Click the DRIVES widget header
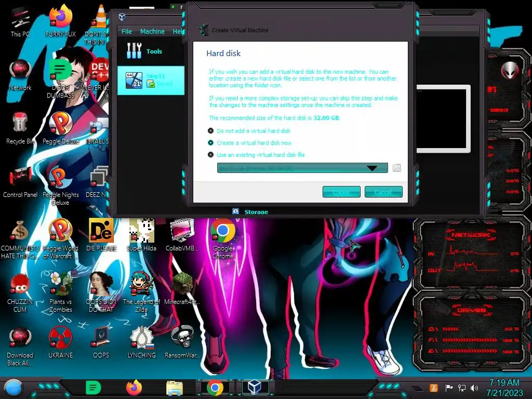 coord(471,310)
